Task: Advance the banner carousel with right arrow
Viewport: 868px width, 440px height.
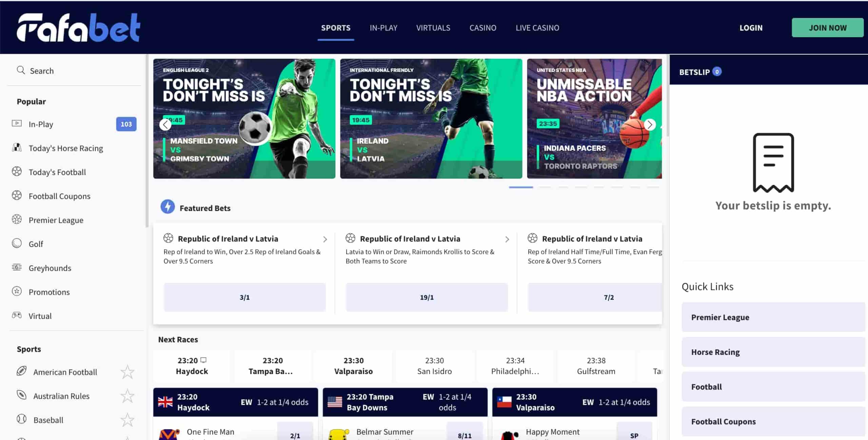Action: [x=650, y=125]
